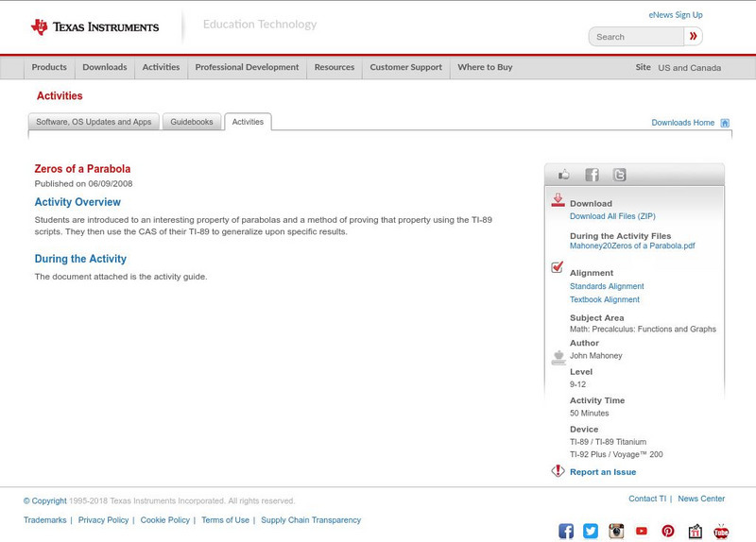The width and height of the screenshot is (756, 542).
Task: Change site region US and Canada
Action: coord(690,68)
